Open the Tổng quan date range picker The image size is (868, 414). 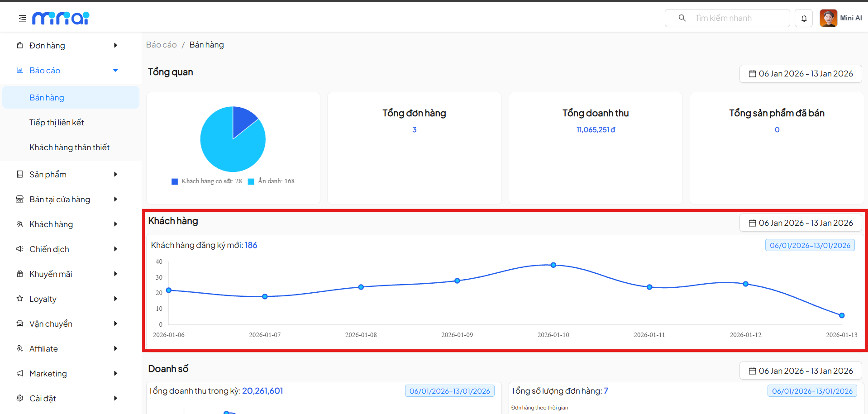coord(800,74)
